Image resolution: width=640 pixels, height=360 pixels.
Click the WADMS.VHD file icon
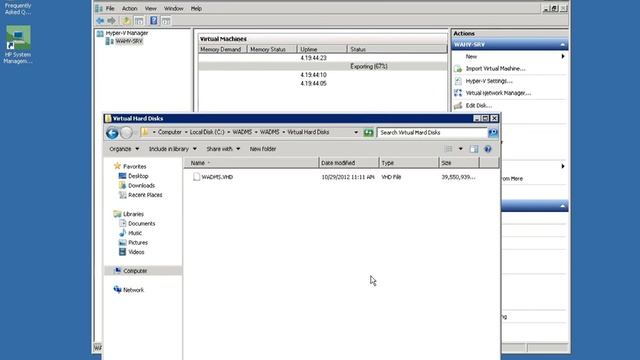pyautogui.click(x=196, y=177)
